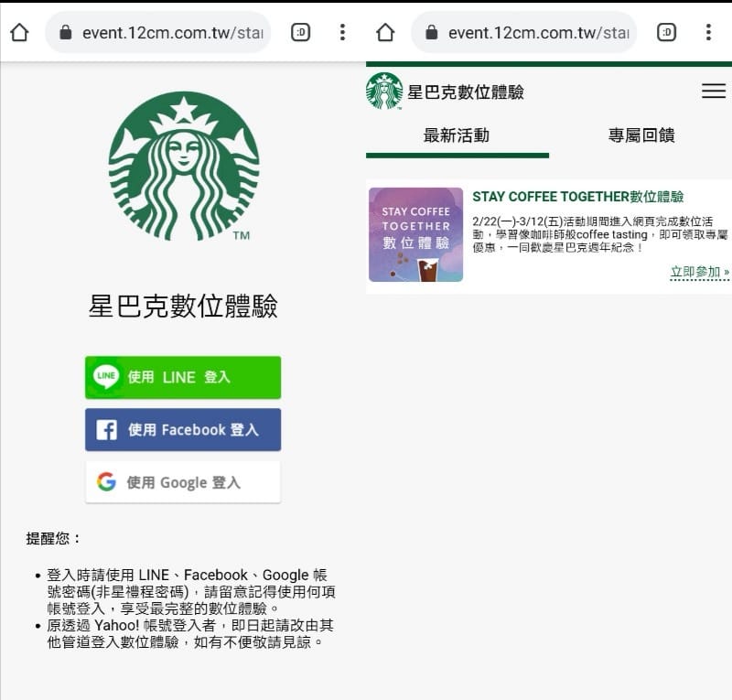Click right browser URL address field
Viewport: 732px width, 700px height.
coord(523,33)
